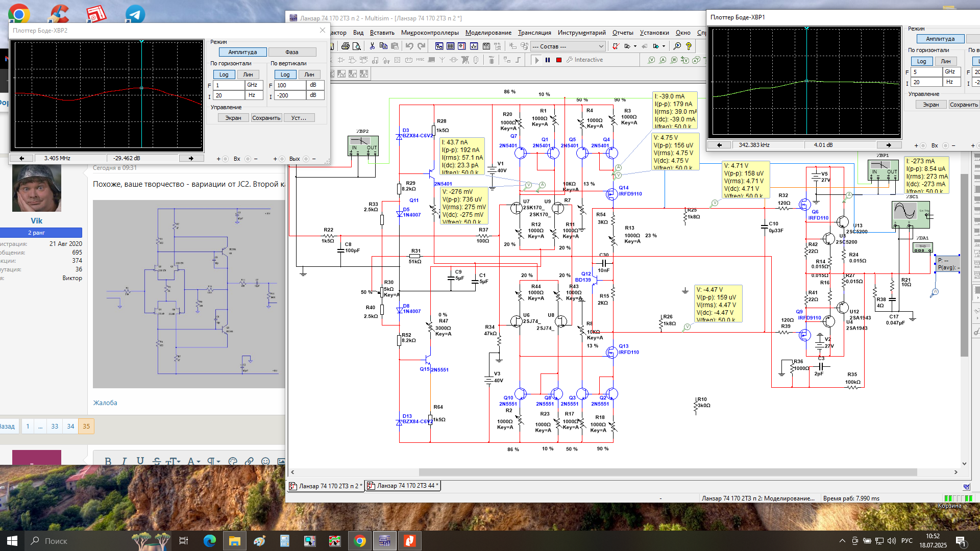The image size is (980, 551).
Task: Open vertical I dB unit selector in XBP2
Action: 315,95
